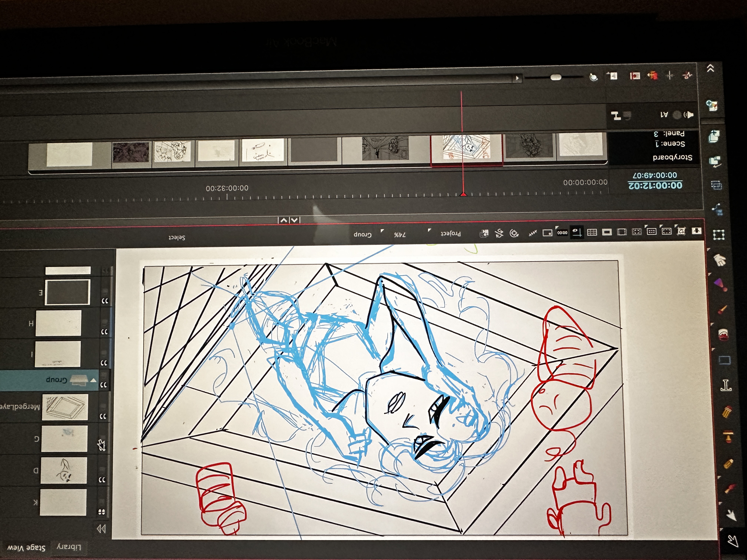
Task: Pick the yellow Pencil tool
Action: [x=729, y=464]
